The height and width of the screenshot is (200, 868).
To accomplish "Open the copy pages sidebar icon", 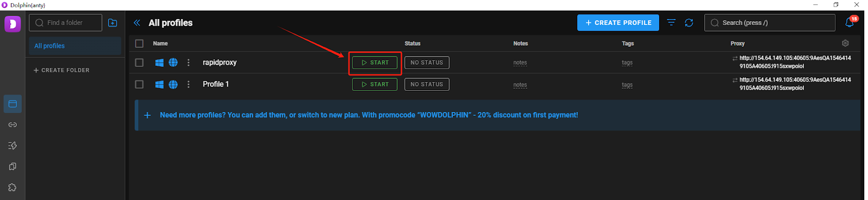I will tap(12, 166).
